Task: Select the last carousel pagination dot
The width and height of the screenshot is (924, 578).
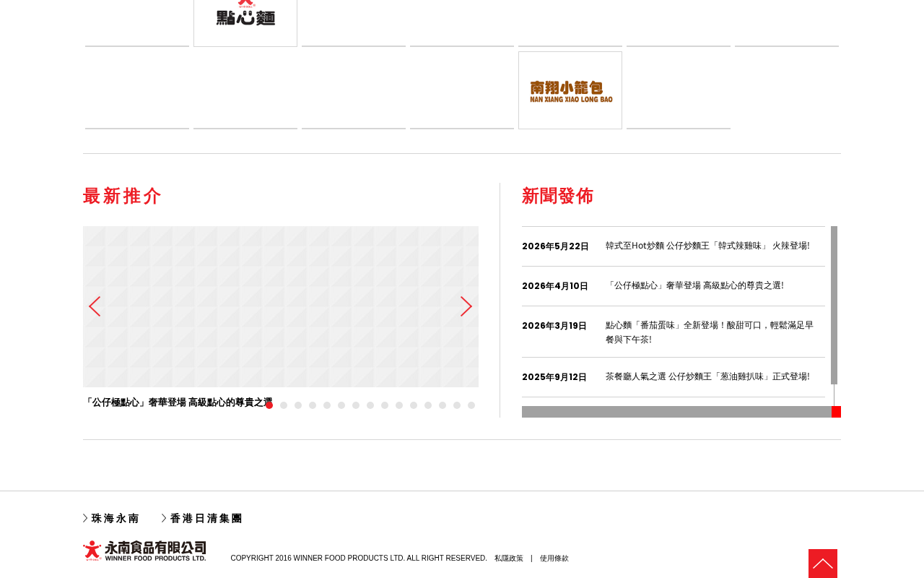Action: click(x=471, y=405)
